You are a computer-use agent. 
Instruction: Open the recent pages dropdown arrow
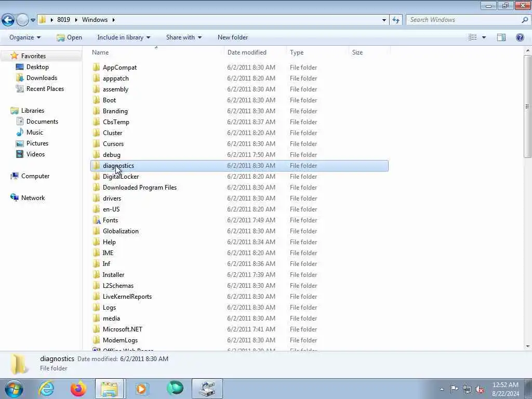(x=33, y=20)
